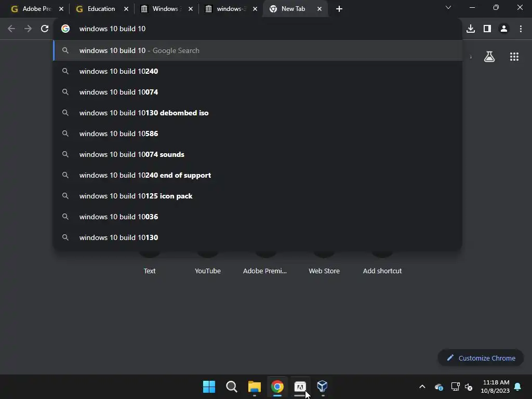Image resolution: width=532 pixels, height=399 pixels.
Task: Click the address bar search text
Action: [112, 29]
